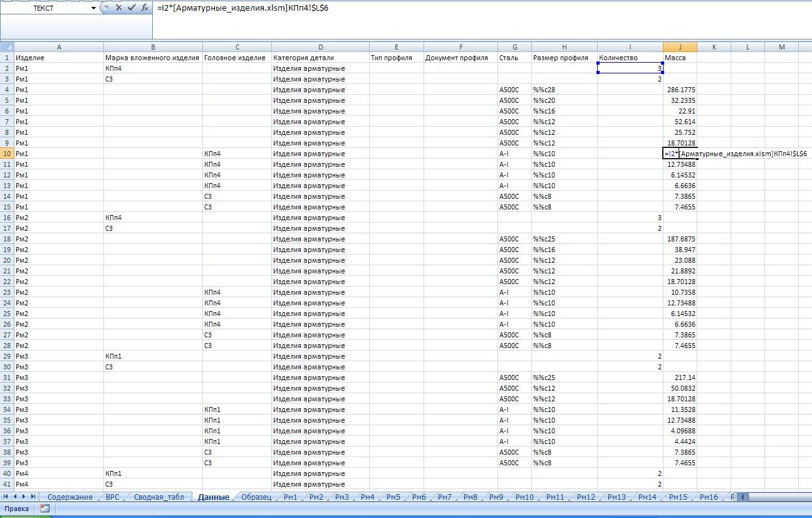Click the profile size cell %%c28
This screenshot has height=518, width=812.
[x=564, y=90]
